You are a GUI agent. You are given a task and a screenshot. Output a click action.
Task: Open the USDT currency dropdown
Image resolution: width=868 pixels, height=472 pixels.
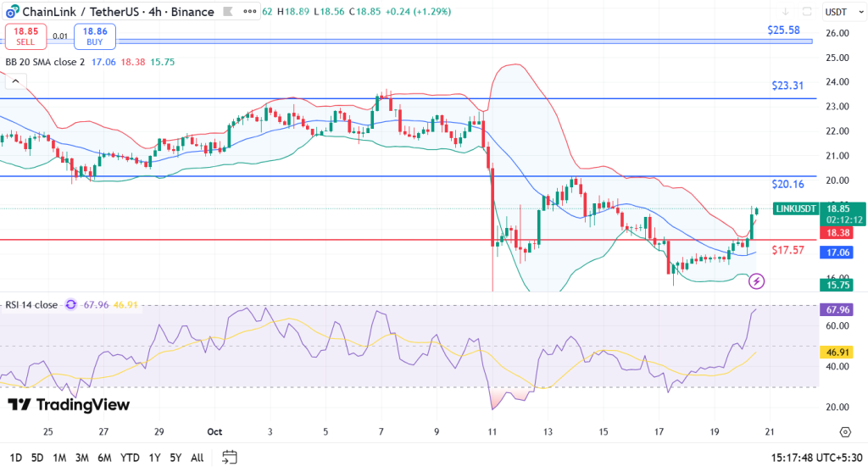point(844,12)
